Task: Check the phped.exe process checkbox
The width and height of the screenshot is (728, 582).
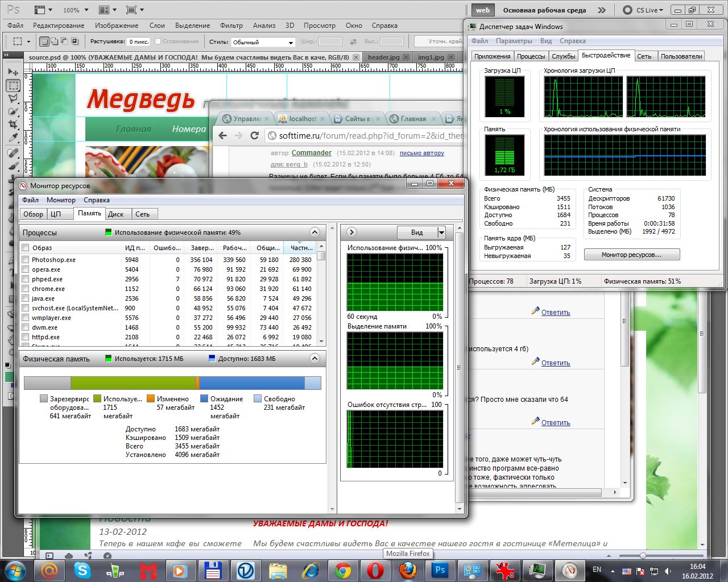Action: (x=25, y=279)
